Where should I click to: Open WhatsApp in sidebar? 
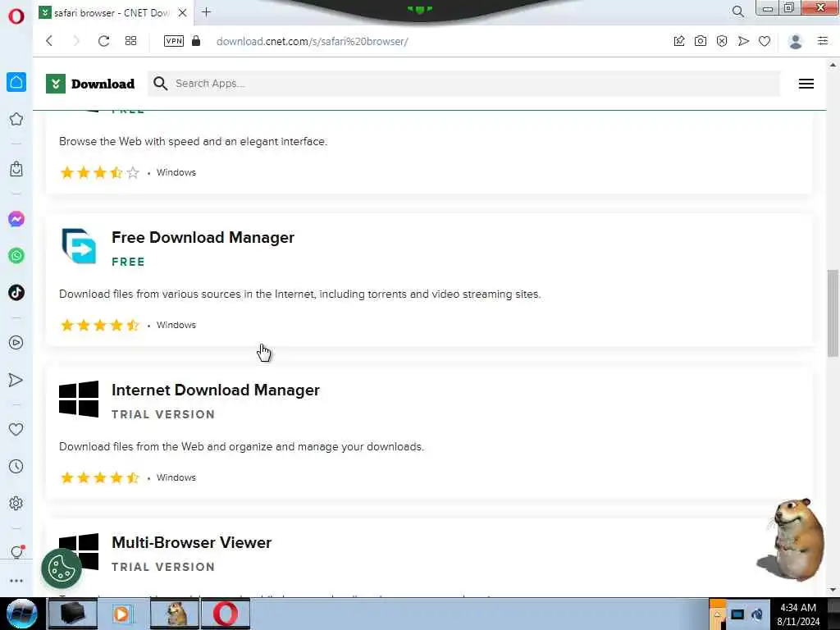pos(16,256)
